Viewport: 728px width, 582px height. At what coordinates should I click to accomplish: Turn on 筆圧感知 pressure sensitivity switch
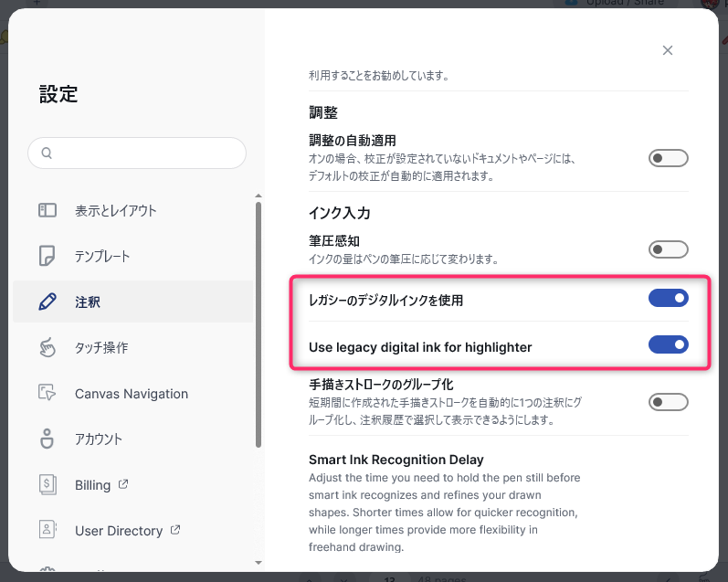pyautogui.click(x=668, y=249)
